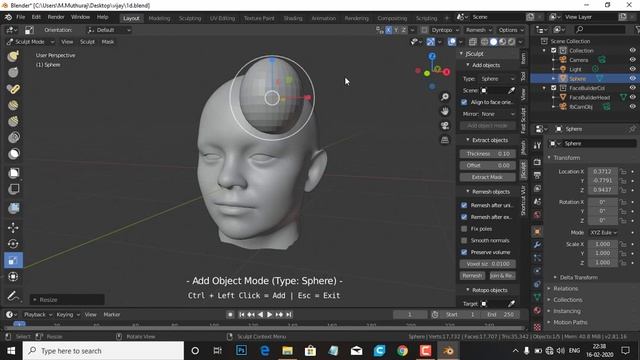This screenshot has height=360, width=640.
Task: Select rendered viewport shading mode
Action: pos(511,42)
